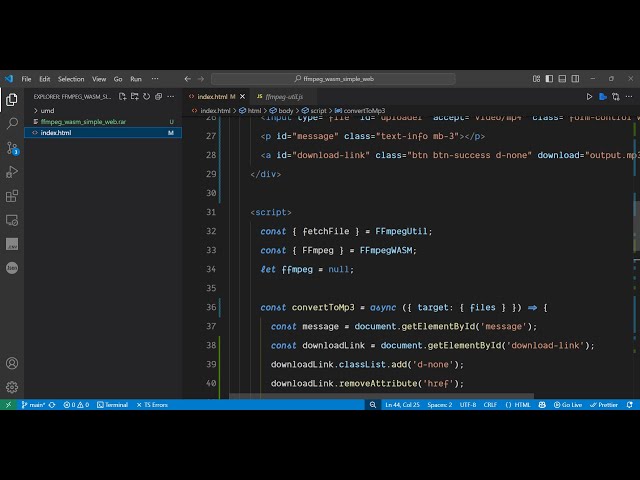Image resolution: width=640 pixels, height=480 pixels.
Task: Open changes compare icon in editor toolbar
Action: pyautogui.click(x=616, y=97)
